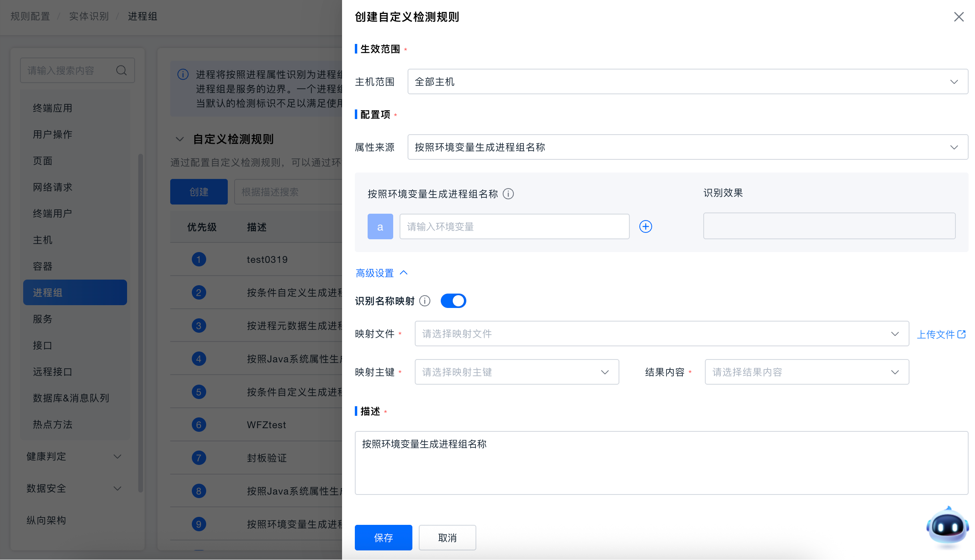Open 纵向架构 in the sidebar
Screen dimensions: 975x560
click(x=74, y=520)
